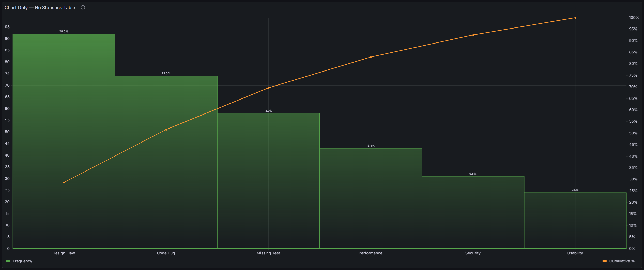Click the 25 left axis tick label
Screen dimensions: 644x270
coord(7,190)
